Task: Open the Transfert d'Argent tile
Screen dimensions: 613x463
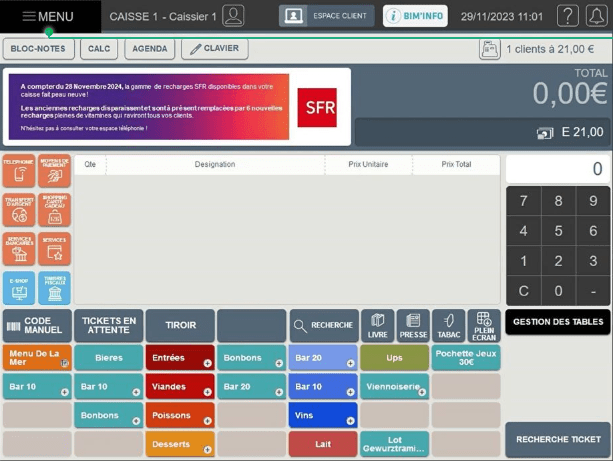Action: tap(19, 210)
